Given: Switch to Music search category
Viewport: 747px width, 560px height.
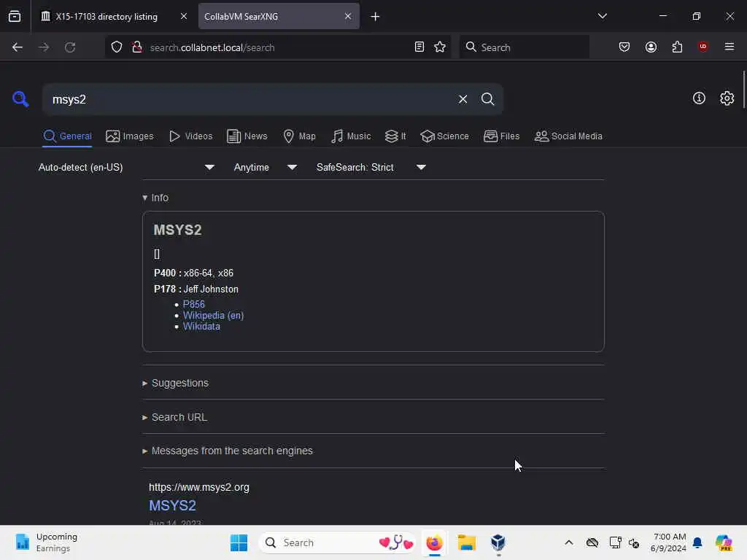Looking at the screenshot, I should pyautogui.click(x=351, y=136).
